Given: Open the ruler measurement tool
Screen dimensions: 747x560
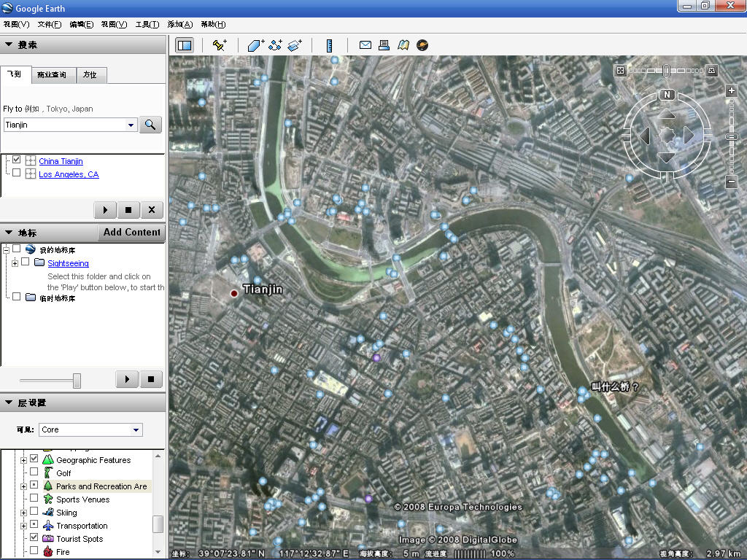Looking at the screenshot, I should click(330, 45).
